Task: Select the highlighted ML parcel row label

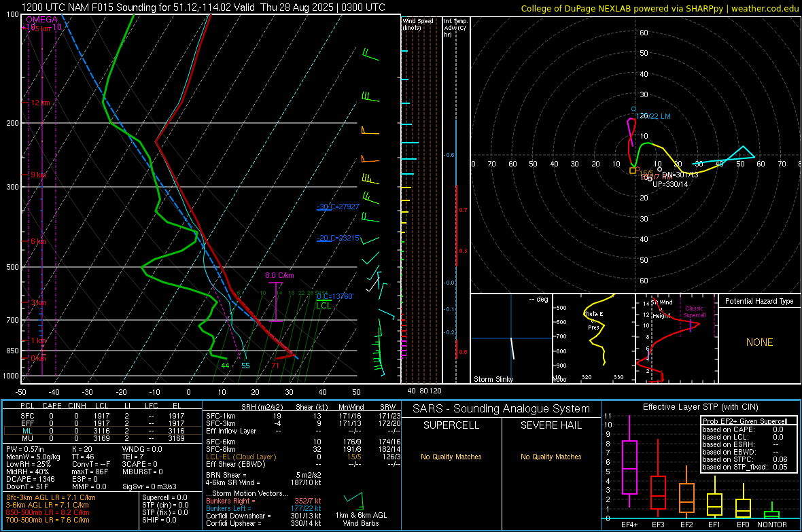Action: pyautogui.click(x=27, y=431)
